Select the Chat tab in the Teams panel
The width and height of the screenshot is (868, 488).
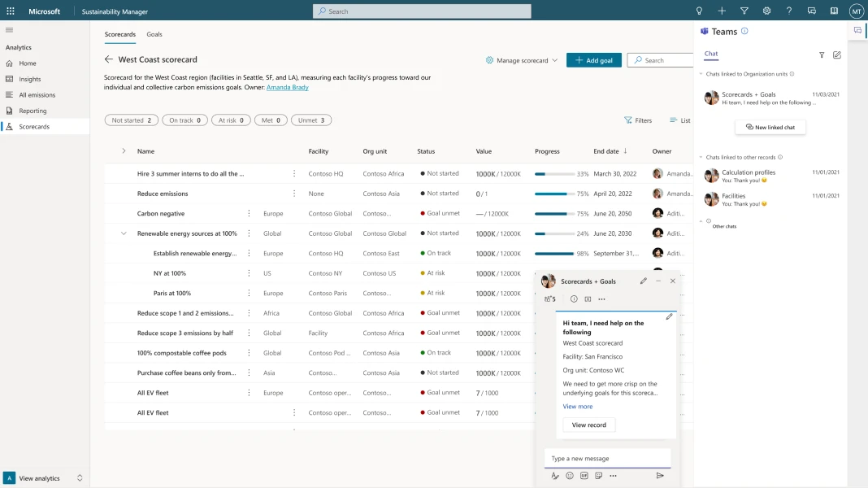[710, 54]
